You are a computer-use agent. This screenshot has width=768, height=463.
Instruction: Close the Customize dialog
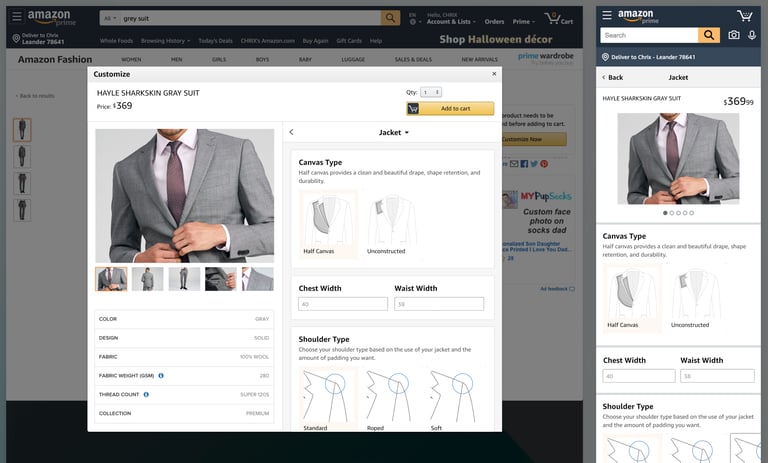click(494, 74)
